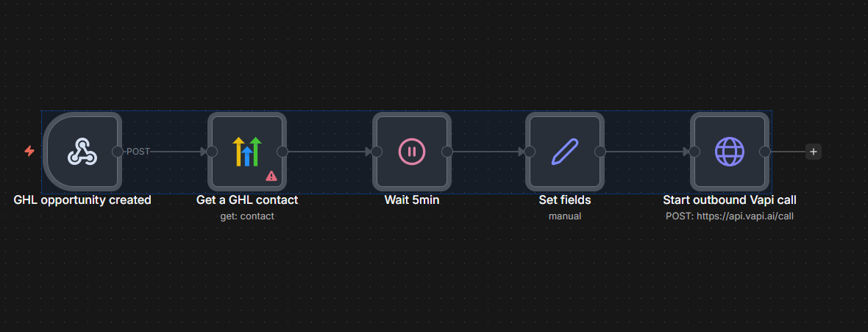Click the "POST: https://api.vapi.ai/call" subtitle
This screenshot has width=868, height=332.
point(729,216)
